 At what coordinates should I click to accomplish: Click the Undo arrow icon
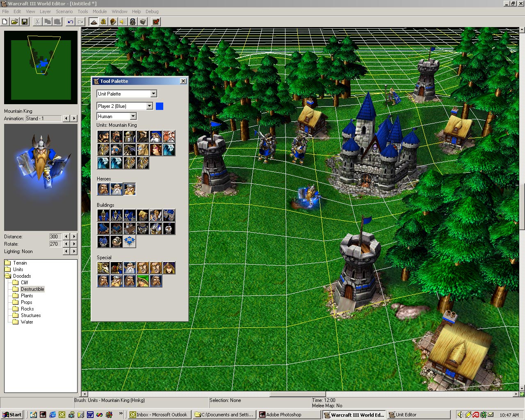(x=71, y=22)
